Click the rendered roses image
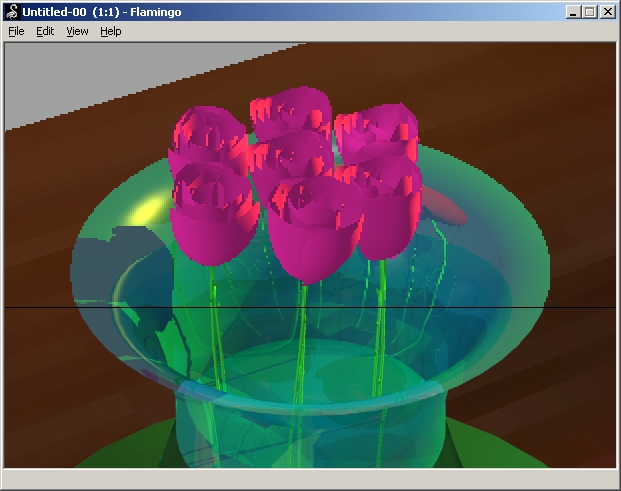Screen dimensions: 621x491 (x=310, y=255)
